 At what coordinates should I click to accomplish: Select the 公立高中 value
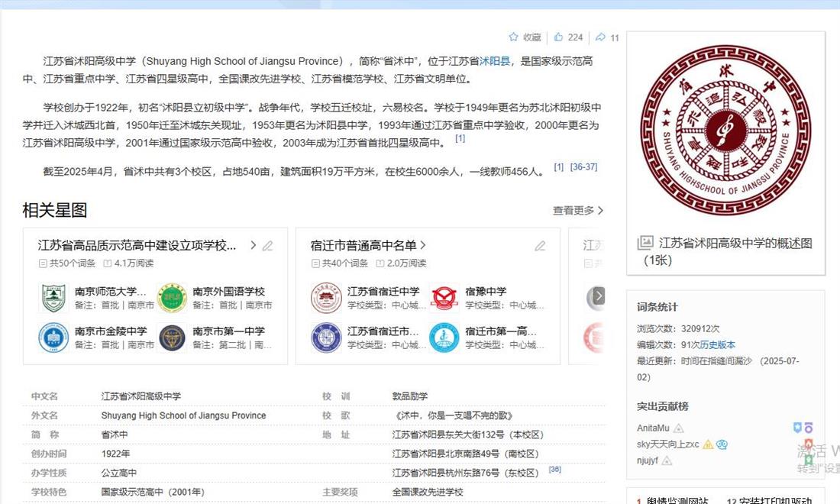(x=119, y=473)
